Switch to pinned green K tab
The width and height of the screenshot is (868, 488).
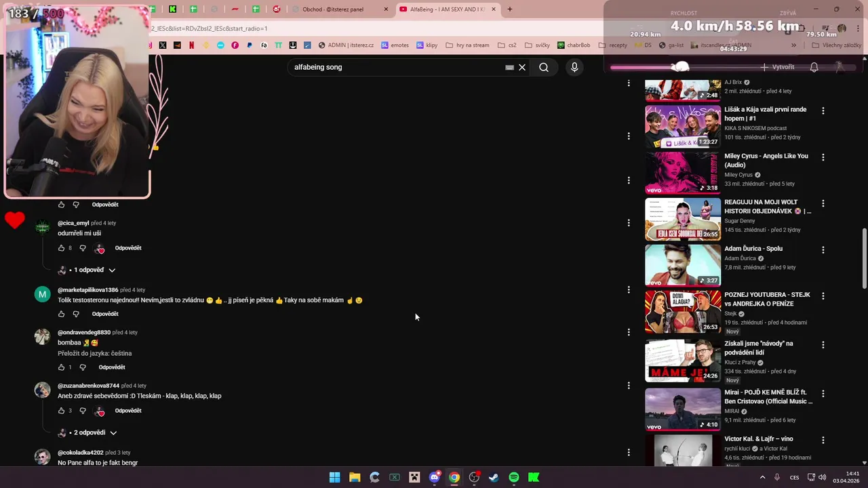click(173, 9)
